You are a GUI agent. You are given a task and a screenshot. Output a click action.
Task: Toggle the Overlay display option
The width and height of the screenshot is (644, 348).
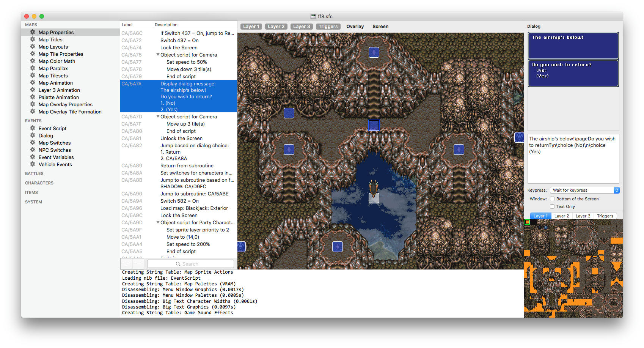(x=355, y=27)
